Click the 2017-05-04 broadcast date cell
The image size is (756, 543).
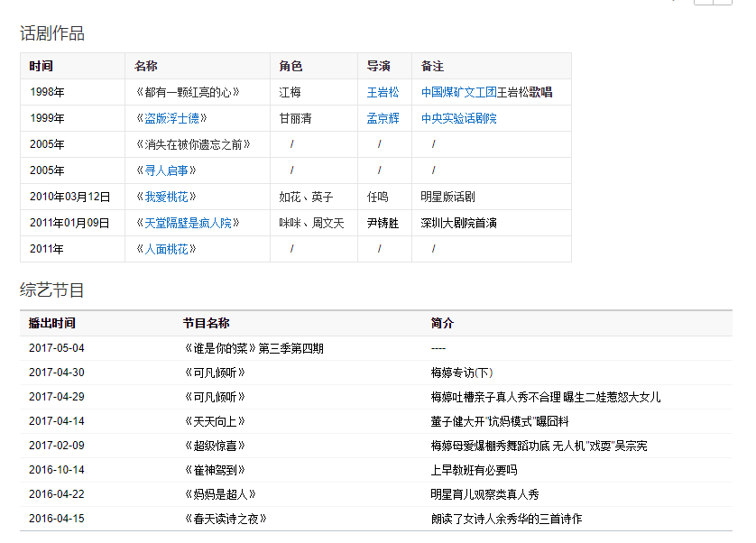point(56,348)
